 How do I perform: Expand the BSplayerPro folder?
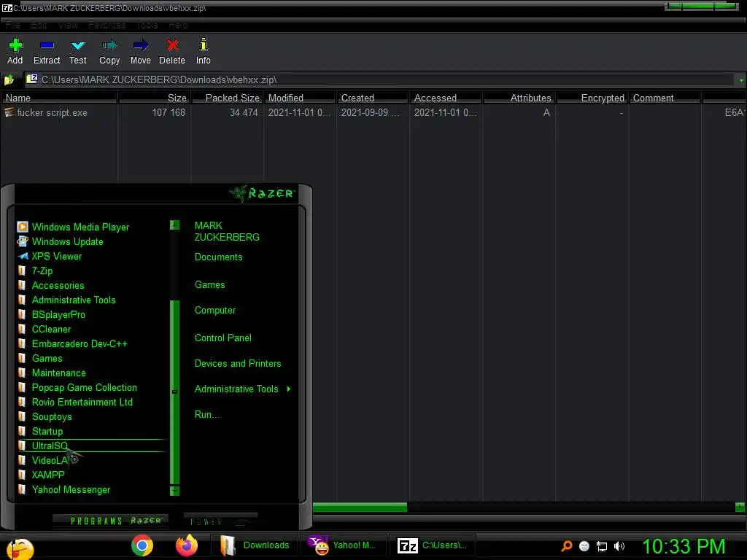[x=52, y=315]
